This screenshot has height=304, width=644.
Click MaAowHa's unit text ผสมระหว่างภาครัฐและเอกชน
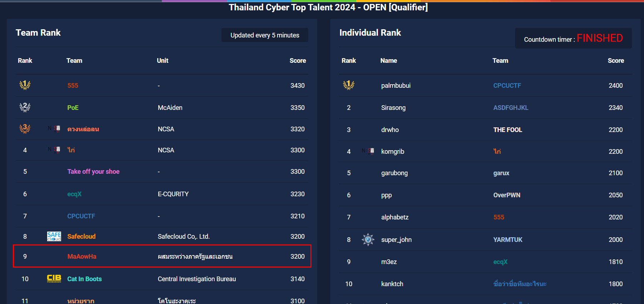[195, 257]
